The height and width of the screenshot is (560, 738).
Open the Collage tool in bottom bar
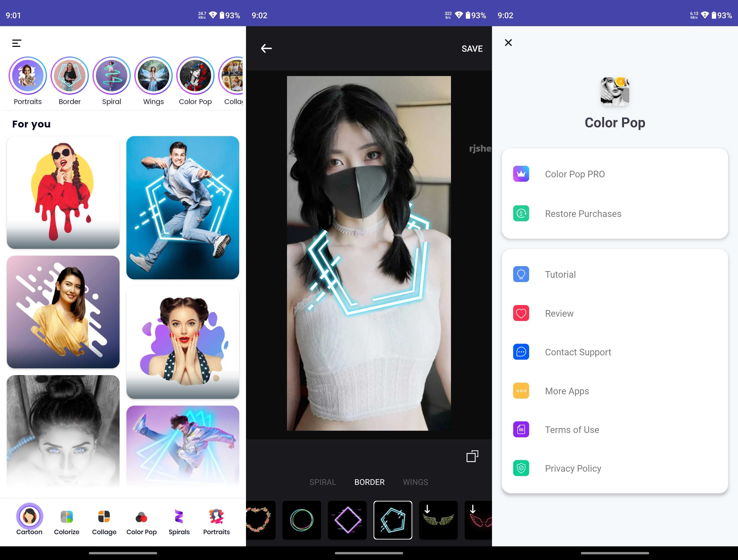(x=104, y=522)
